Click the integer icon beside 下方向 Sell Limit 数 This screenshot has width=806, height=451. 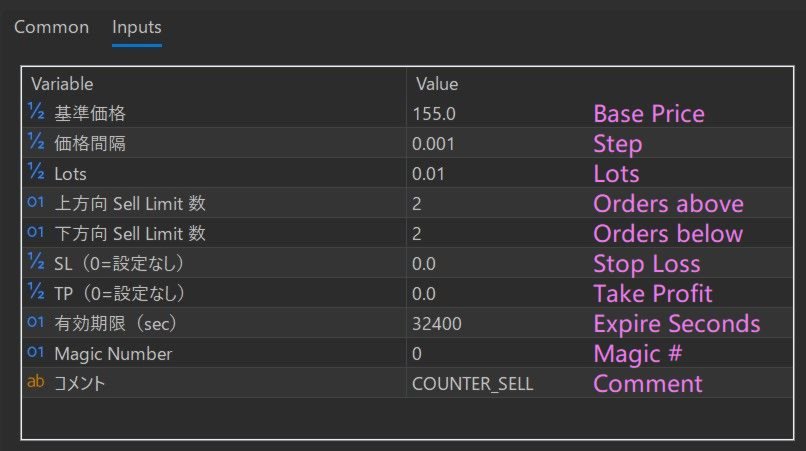point(37,233)
